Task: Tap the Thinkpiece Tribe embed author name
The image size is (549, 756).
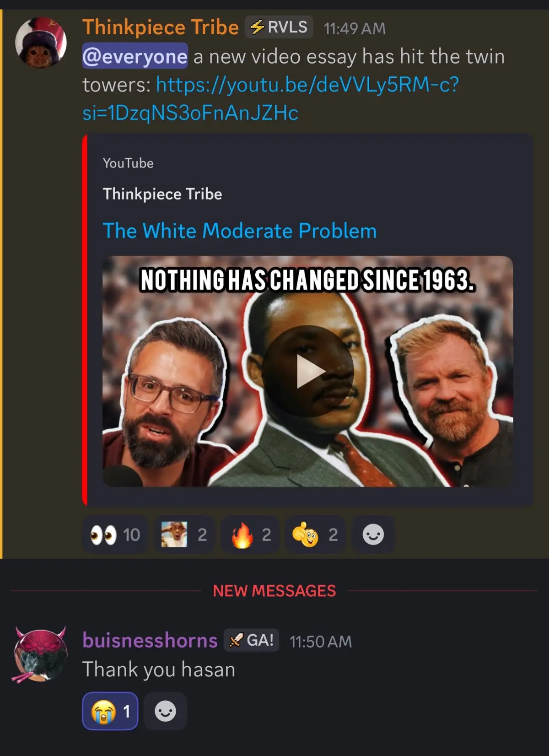Action: (162, 194)
